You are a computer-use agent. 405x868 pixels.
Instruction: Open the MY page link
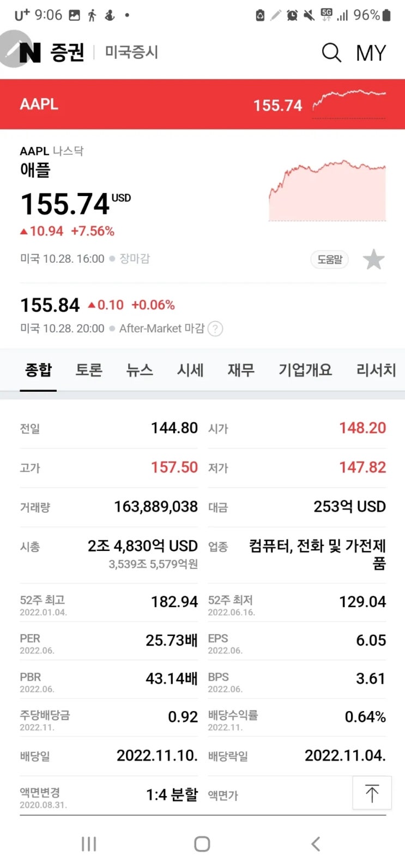click(371, 53)
